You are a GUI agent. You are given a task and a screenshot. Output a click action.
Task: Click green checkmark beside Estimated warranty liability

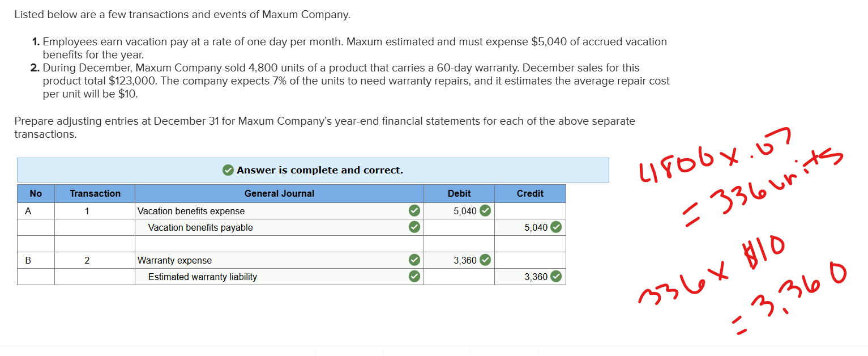tap(414, 277)
